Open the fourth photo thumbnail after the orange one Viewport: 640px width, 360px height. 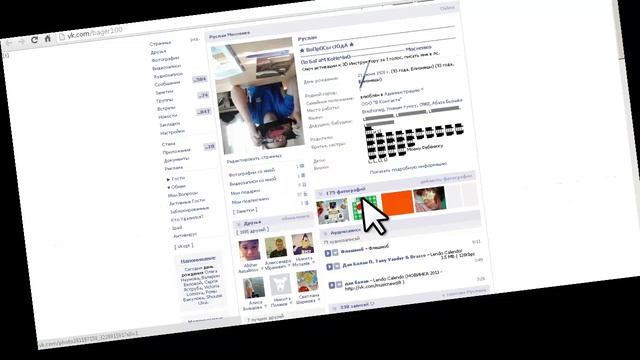pyautogui.click(x=429, y=199)
